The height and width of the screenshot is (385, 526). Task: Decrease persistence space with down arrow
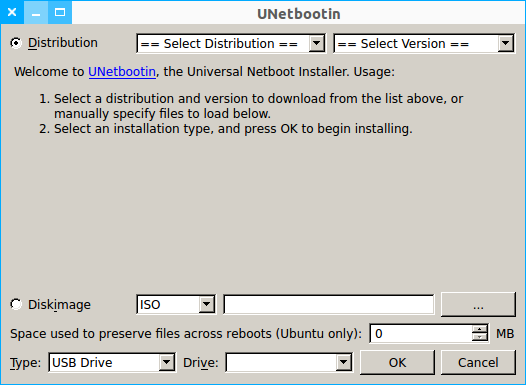480,337
